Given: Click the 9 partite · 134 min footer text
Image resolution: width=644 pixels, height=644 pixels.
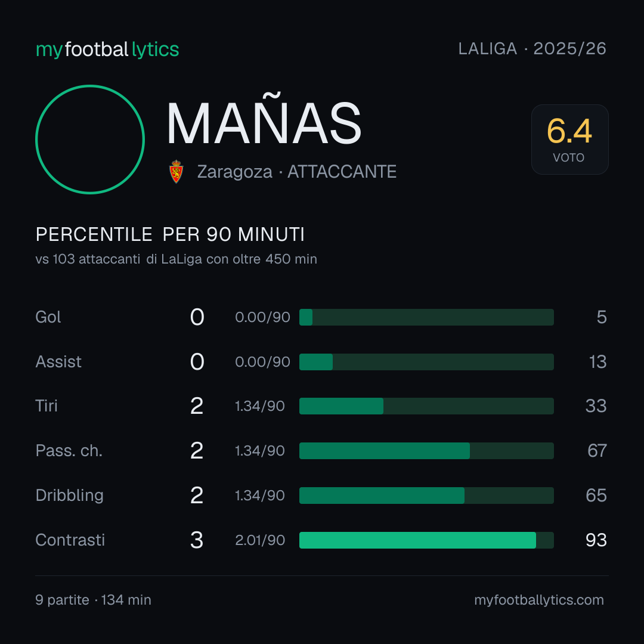Looking at the screenshot, I should [93, 600].
